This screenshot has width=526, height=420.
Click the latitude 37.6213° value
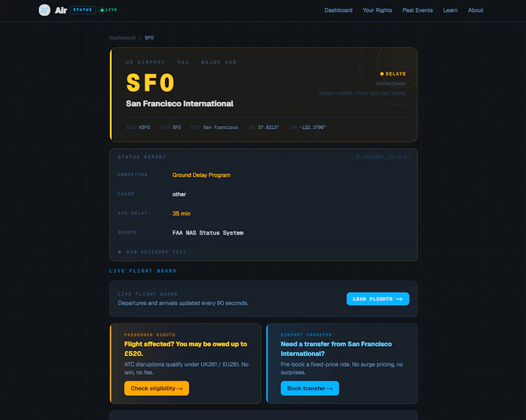(x=268, y=128)
